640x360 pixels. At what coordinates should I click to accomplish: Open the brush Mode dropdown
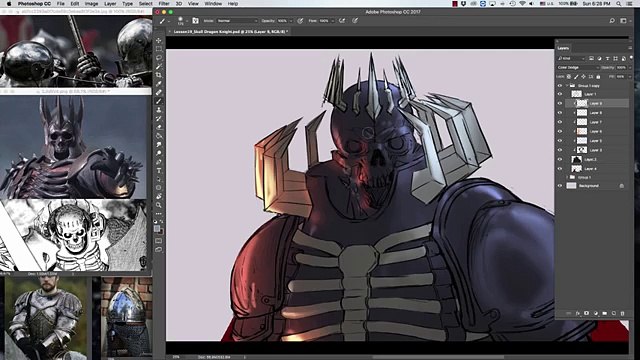pyautogui.click(x=237, y=20)
